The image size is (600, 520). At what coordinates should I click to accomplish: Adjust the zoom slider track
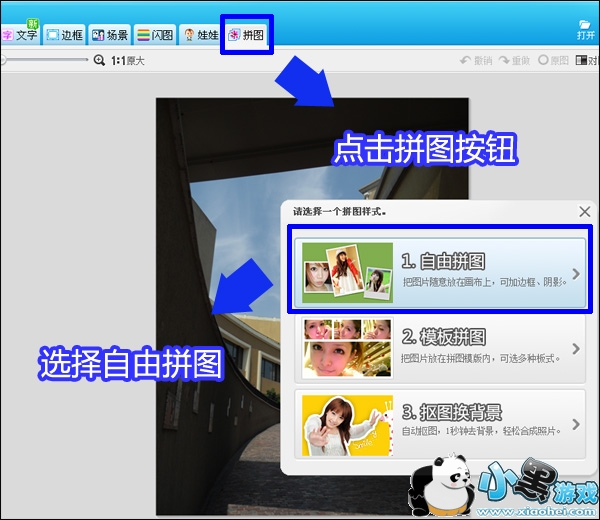click(x=44, y=60)
